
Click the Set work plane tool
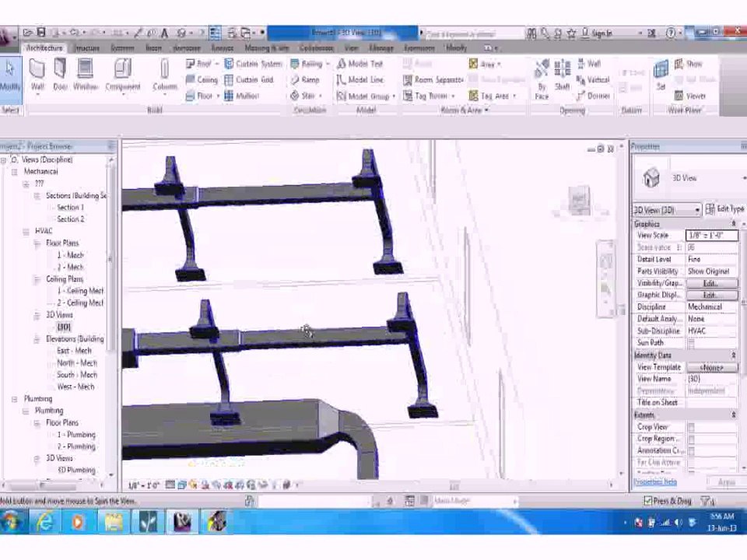click(x=661, y=75)
